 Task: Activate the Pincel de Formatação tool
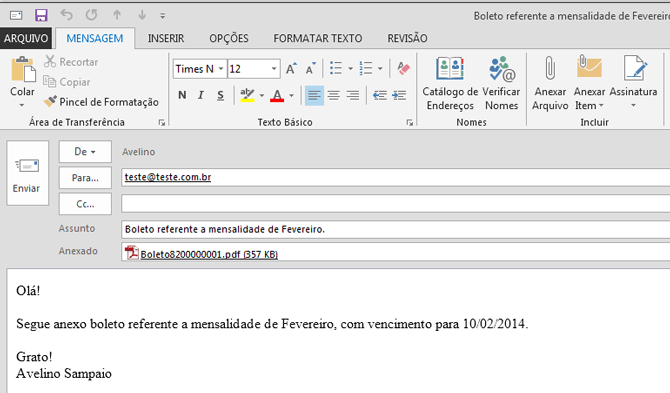click(x=101, y=102)
